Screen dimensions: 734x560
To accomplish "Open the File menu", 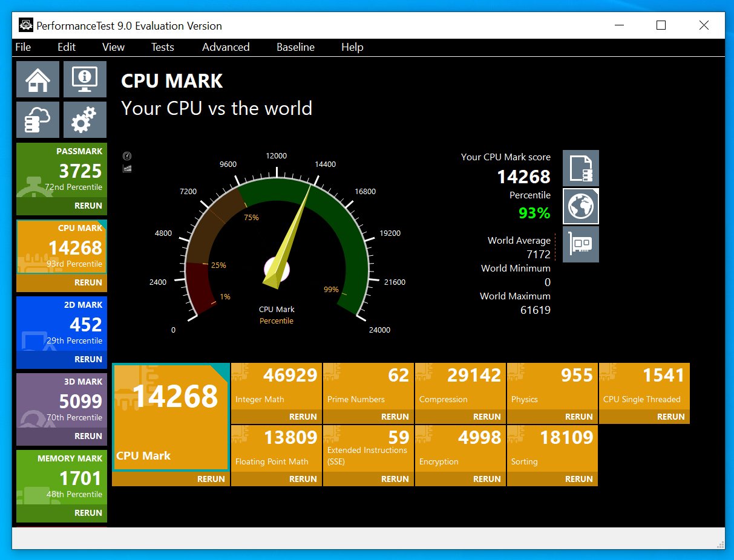I will pos(23,47).
